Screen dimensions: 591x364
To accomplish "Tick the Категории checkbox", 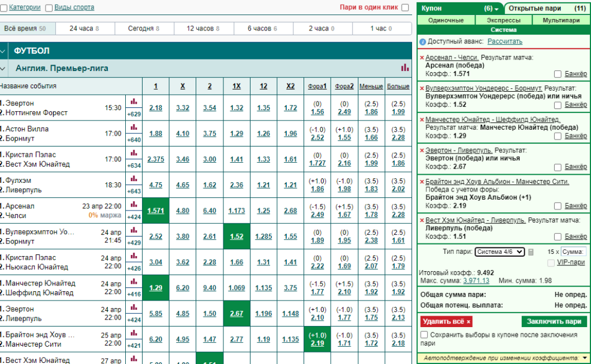I will pos(4,8).
